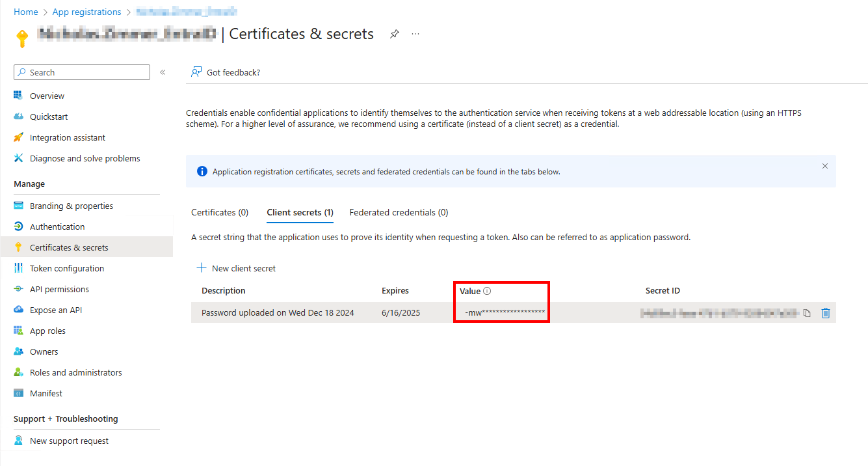Click the Got feedback link
The image size is (868, 466).
[x=225, y=72]
